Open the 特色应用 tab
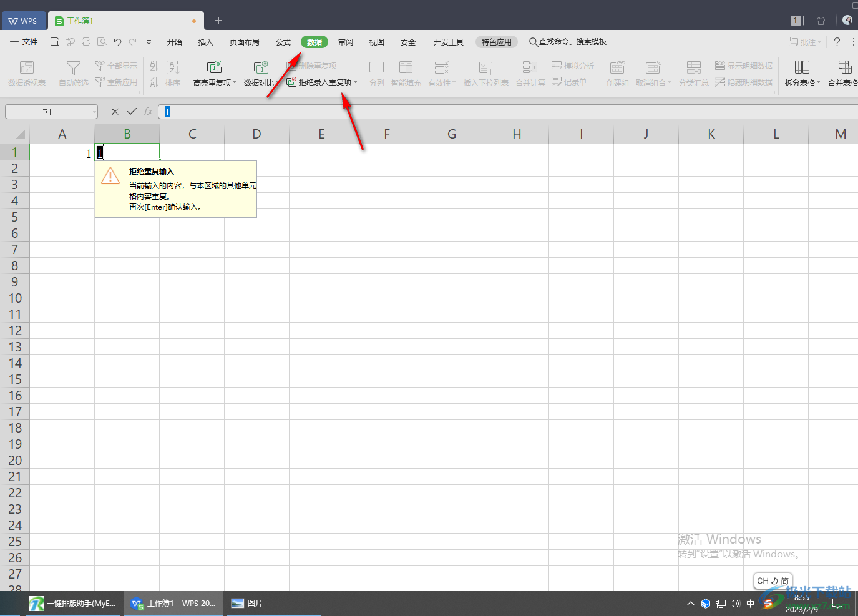The height and width of the screenshot is (616, 858). tap(497, 42)
